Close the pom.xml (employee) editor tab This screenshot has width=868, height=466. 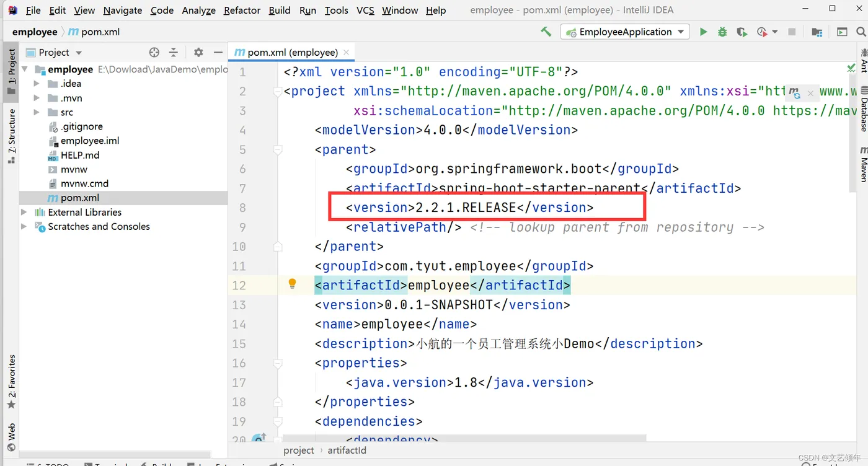[x=346, y=53]
